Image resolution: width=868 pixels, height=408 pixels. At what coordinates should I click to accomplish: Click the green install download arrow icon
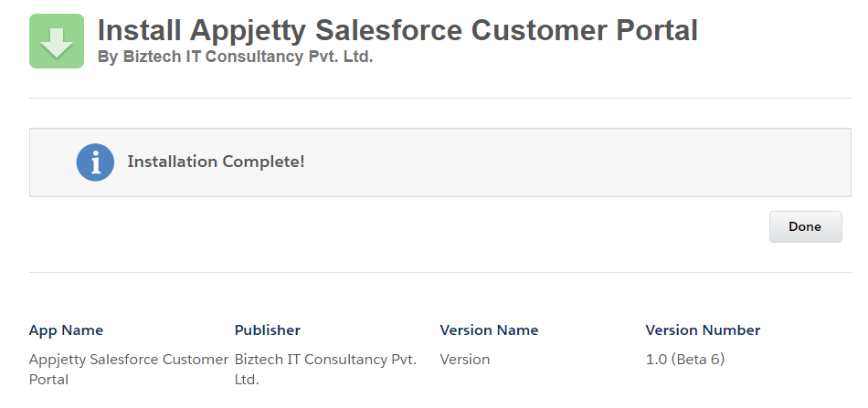tap(57, 41)
